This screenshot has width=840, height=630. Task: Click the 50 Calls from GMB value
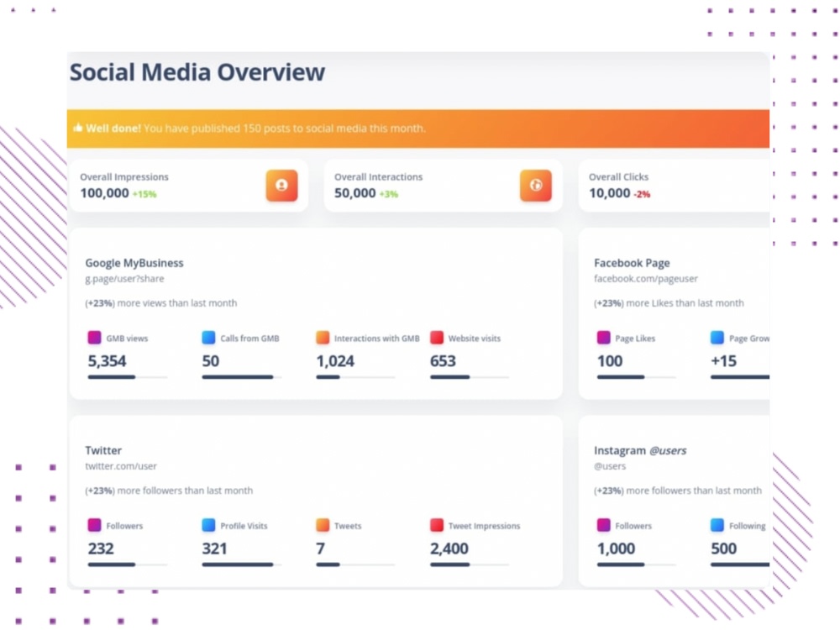coord(211,361)
